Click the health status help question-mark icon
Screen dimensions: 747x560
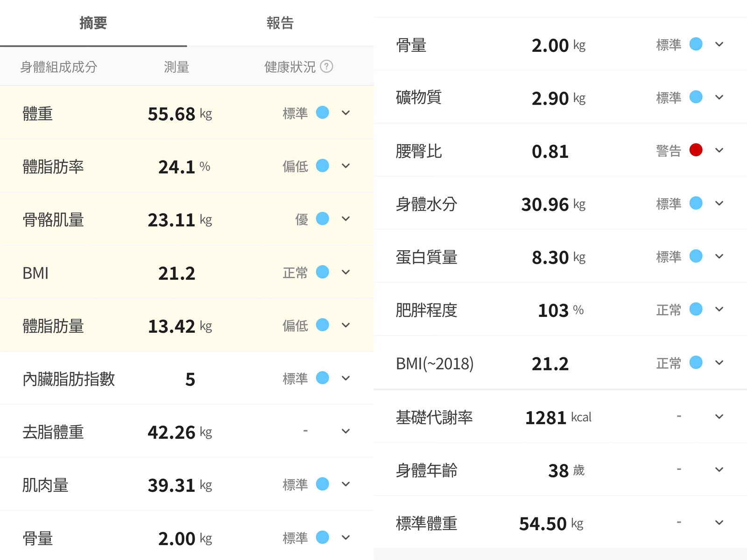pyautogui.click(x=326, y=66)
